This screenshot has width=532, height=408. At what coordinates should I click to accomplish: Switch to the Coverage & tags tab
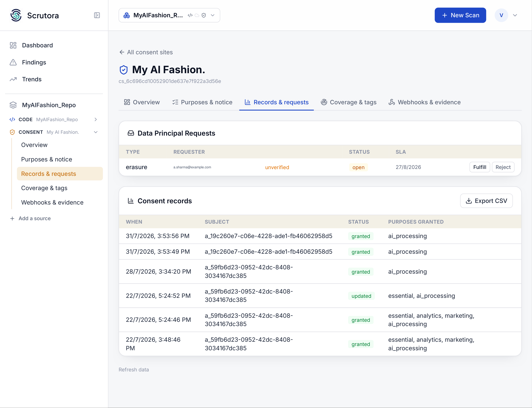pos(348,102)
